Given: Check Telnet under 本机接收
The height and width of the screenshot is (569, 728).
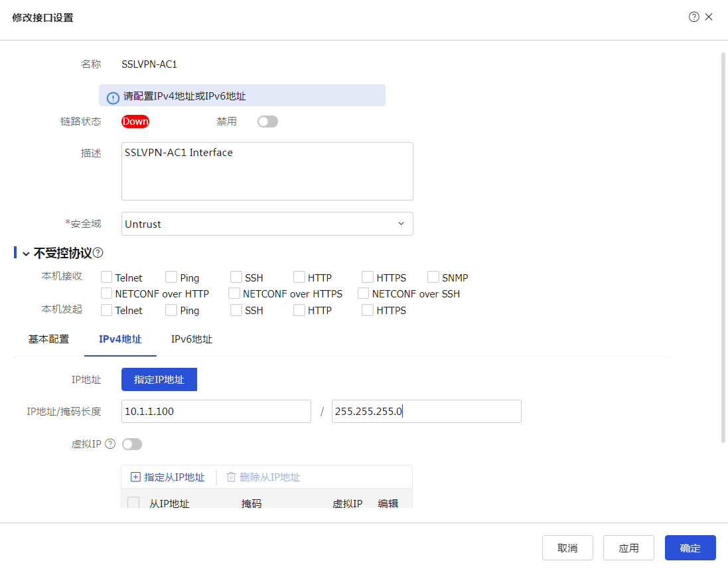Looking at the screenshot, I should 106,278.
